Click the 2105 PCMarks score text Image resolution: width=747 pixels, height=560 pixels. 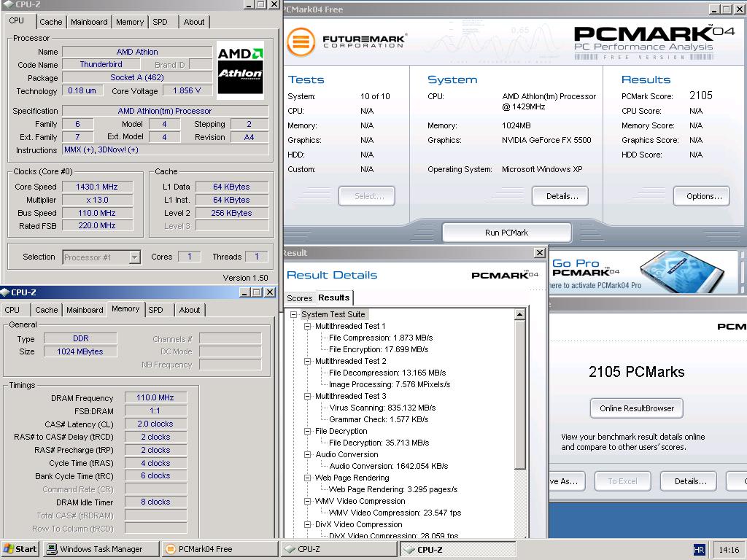tap(636, 372)
